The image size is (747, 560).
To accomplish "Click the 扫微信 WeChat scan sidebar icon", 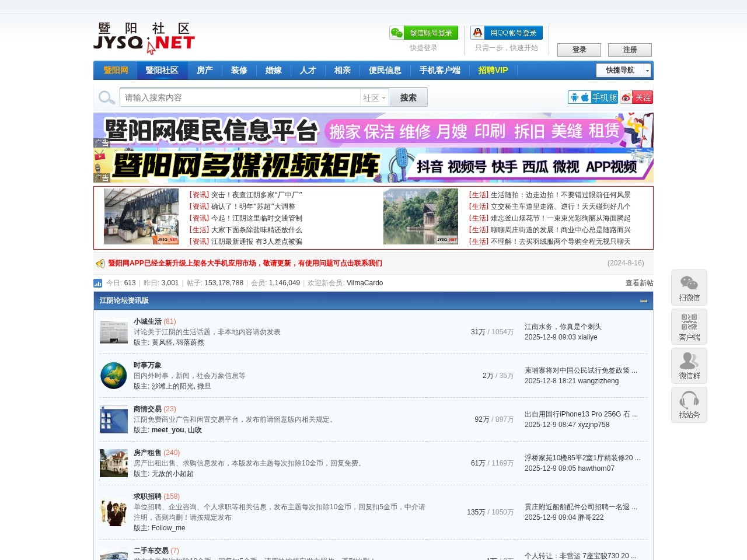I will click(x=689, y=288).
